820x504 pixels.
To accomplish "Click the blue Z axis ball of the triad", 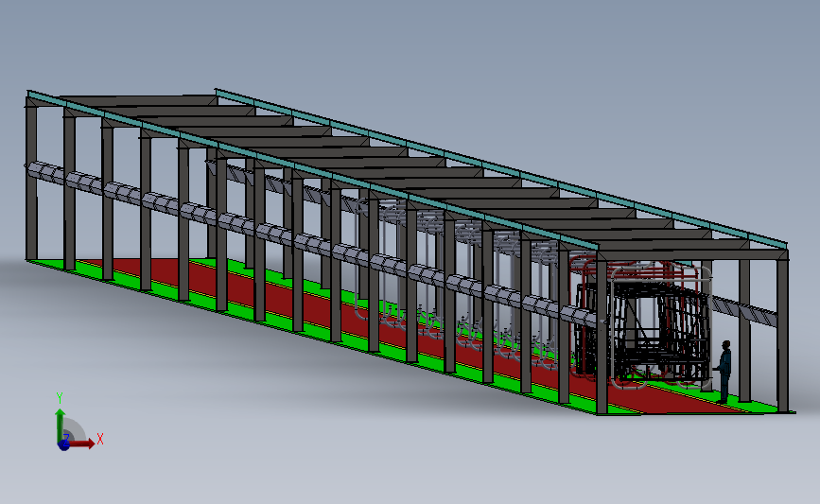I will point(63,444).
